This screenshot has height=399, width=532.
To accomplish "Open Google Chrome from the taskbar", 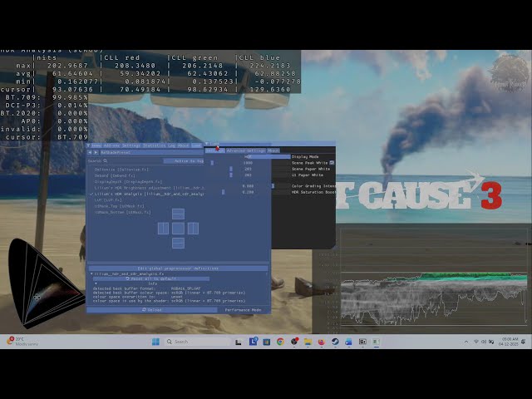I will tap(280, 342).
